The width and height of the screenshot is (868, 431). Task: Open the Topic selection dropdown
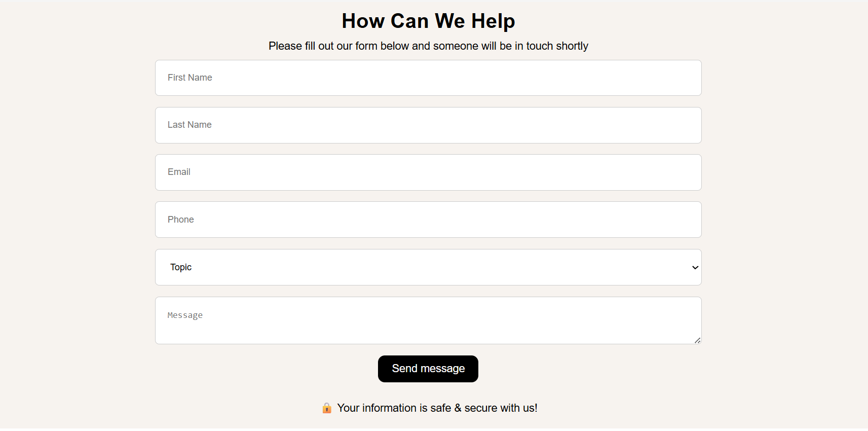pos(428,267)
